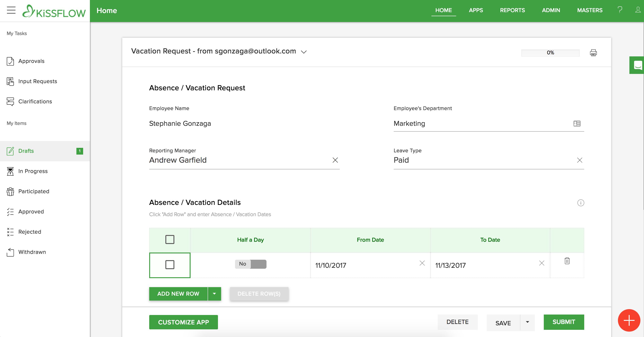The height and width of the screenshot is (337, 644).
Task: Switch to the REPORTS tab
Action: 512,10
